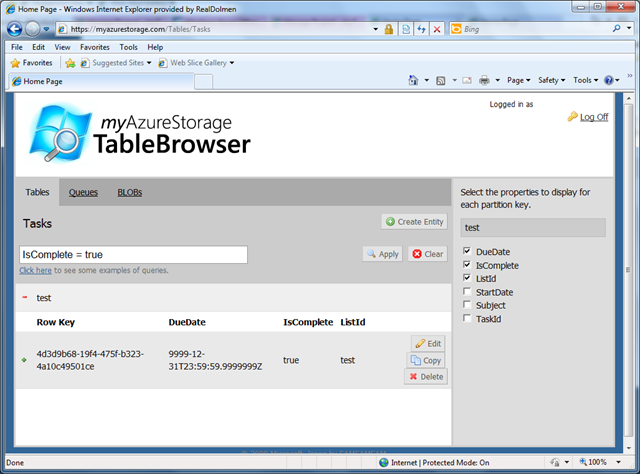Click the browser Forward arrow button

coord(33,29)
